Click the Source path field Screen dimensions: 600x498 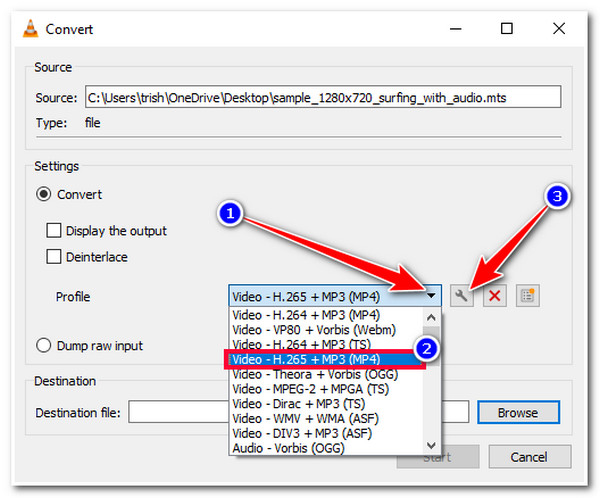tap(323, 98)
